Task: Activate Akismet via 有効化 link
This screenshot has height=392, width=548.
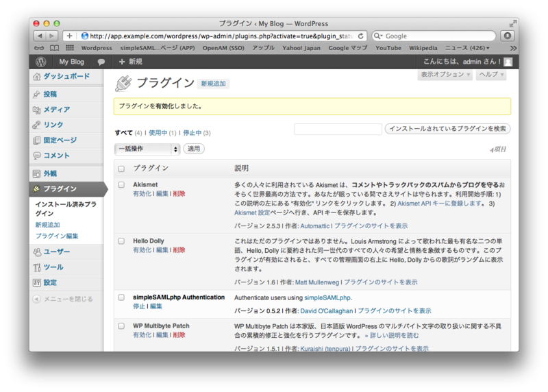Action: [142, 194]
